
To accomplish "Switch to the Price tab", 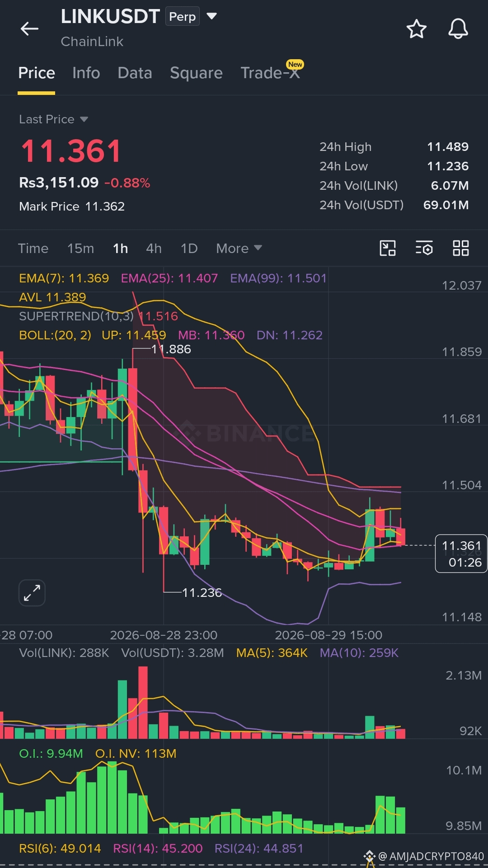I will (x=37, y=73).
